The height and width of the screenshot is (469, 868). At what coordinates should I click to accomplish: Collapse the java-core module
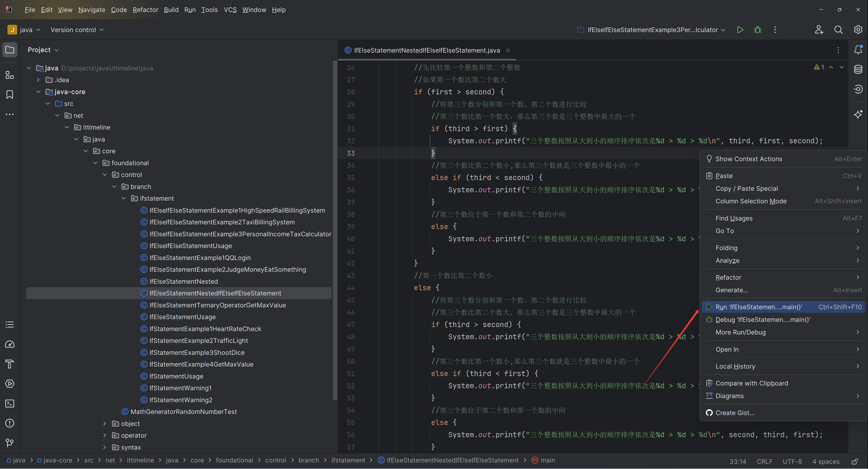point(38,92)
